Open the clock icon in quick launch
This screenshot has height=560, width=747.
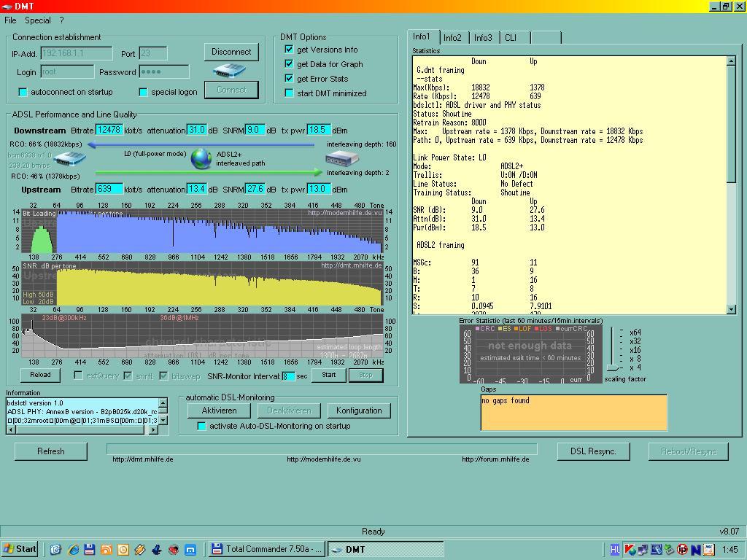pyautogui.click(x=123, y=549)
